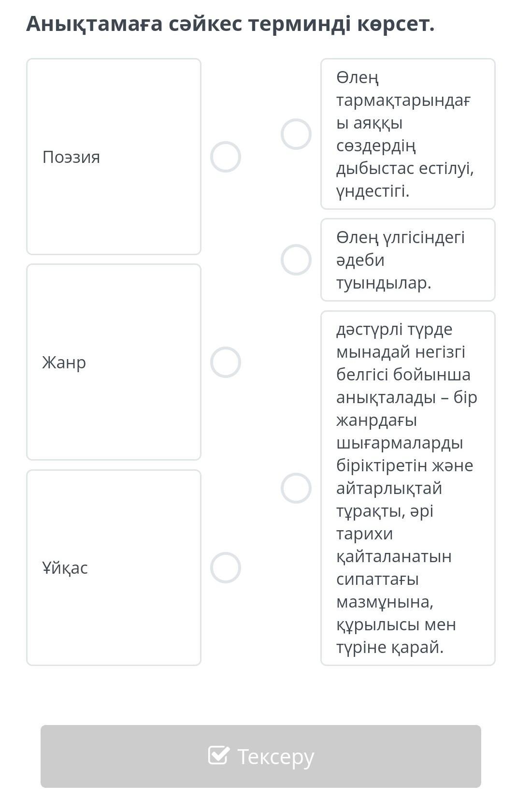Select the circle next to Жанр
Screen dimensions: 516x812
[x=226, y=362]
